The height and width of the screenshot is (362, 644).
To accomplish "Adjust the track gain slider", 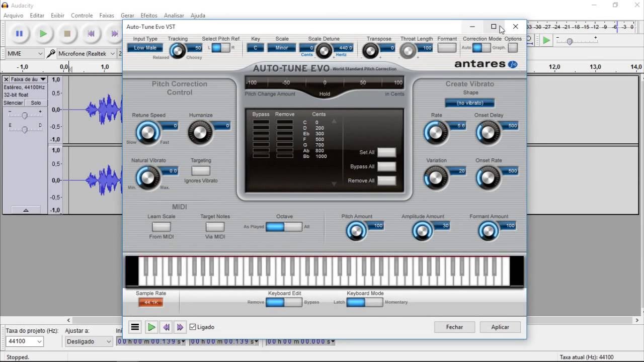I will 25,116.
